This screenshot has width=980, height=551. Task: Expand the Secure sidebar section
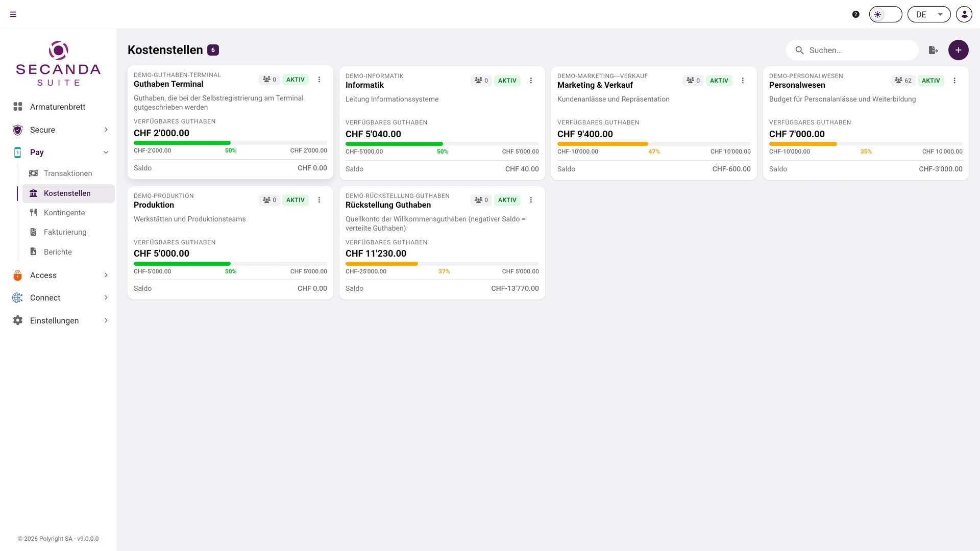click(x=58, y=130)
